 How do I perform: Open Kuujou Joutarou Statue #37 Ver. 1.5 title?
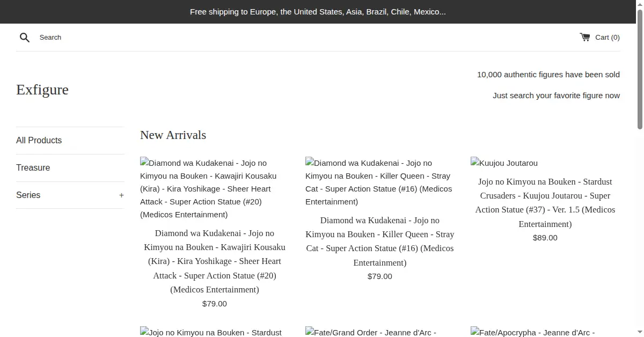coord(545,203)
